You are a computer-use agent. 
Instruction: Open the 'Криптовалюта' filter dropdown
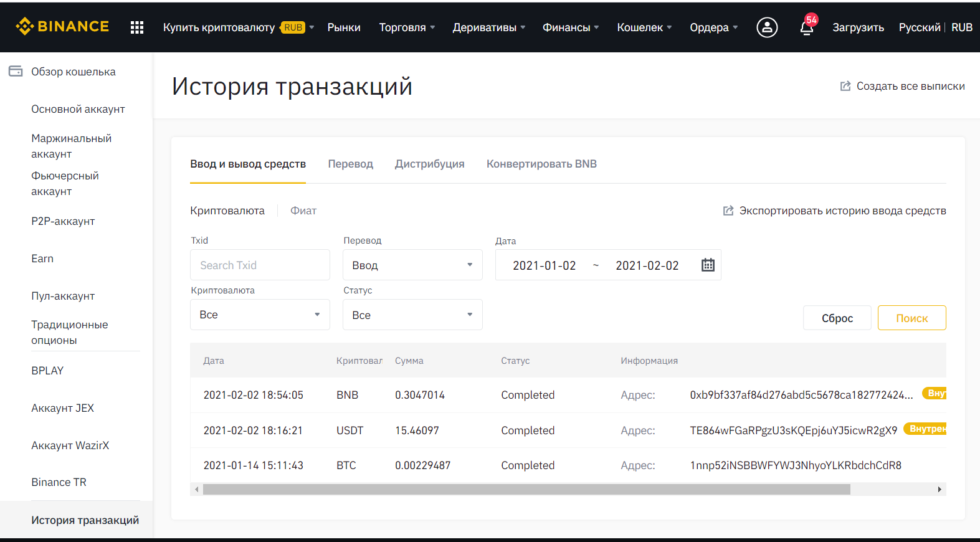tap(260, 315)
